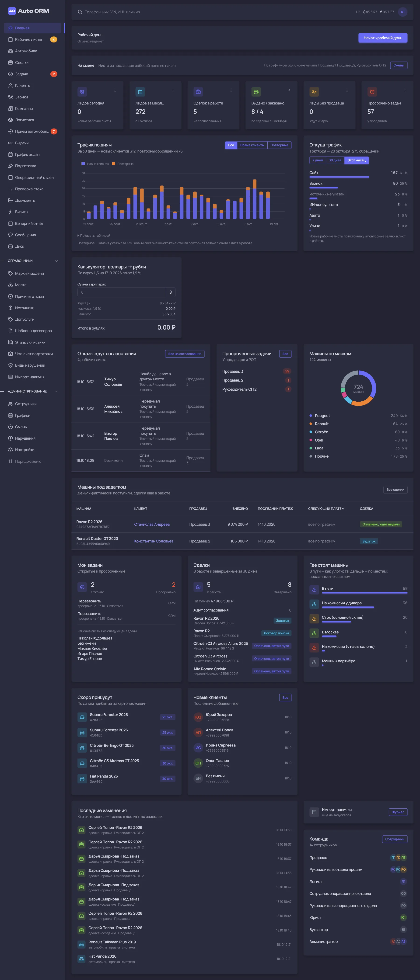This screenshot has width=420, height=980.
Task: Click the Сайт traffic progress bar
Action: (x=339, y=177)
